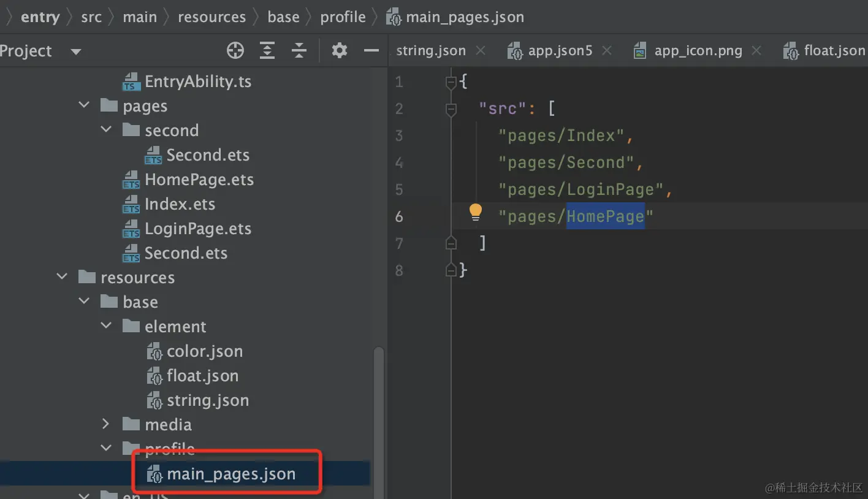This screenshot has width=868, height=499.
Task: Click the JSON file icon beside color.json
Action: pos(154,352)
